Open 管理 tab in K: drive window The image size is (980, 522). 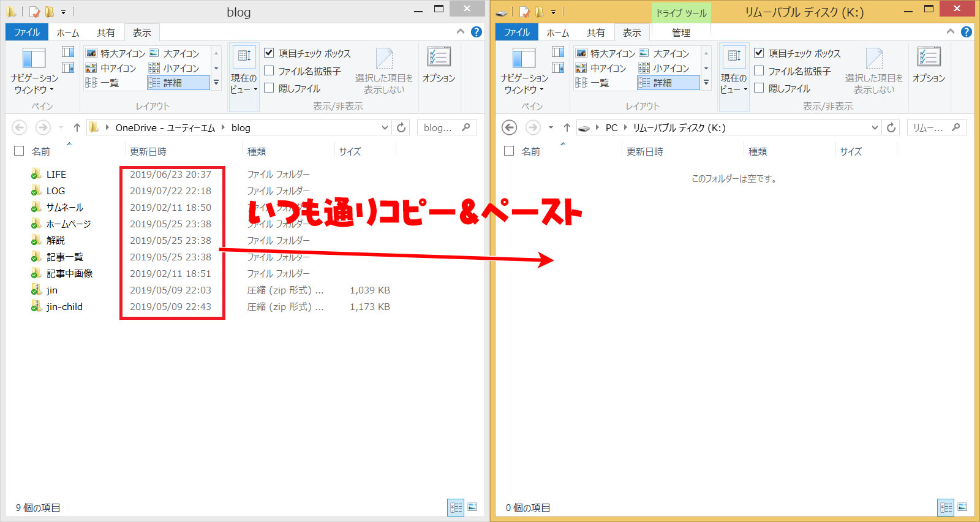pyautogui.click(x=681, y=32)
